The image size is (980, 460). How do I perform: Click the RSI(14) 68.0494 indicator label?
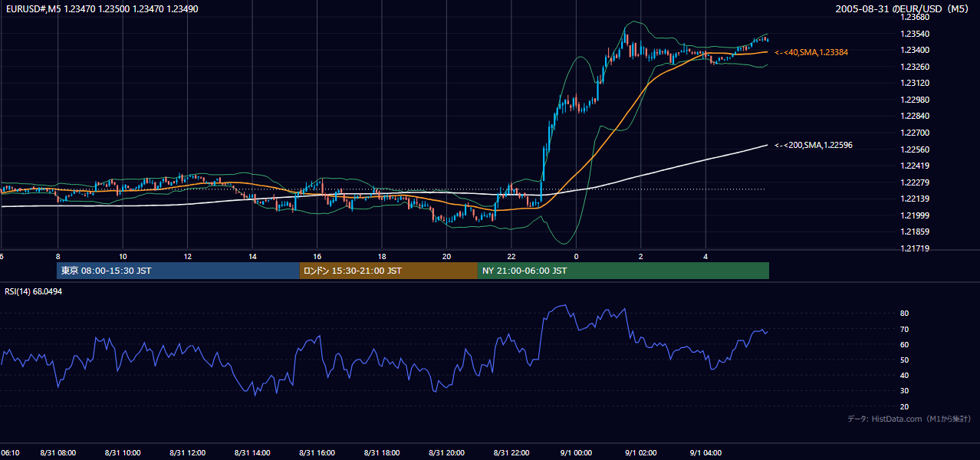34,291
